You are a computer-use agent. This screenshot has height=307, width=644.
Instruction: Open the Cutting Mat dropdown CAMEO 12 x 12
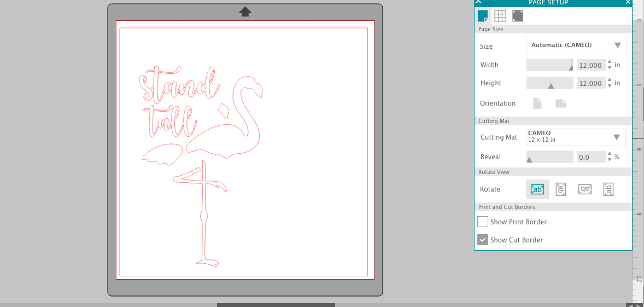(576, 137)
